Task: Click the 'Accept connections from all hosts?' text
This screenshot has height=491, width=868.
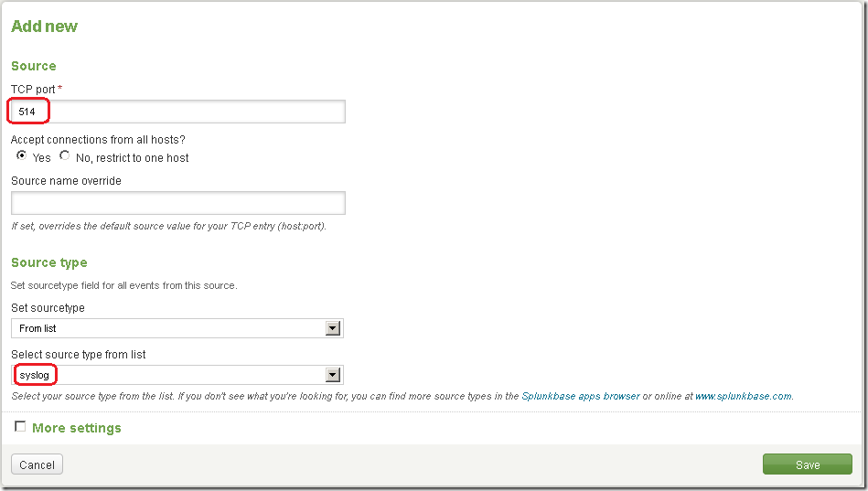Action: [99, 140]
